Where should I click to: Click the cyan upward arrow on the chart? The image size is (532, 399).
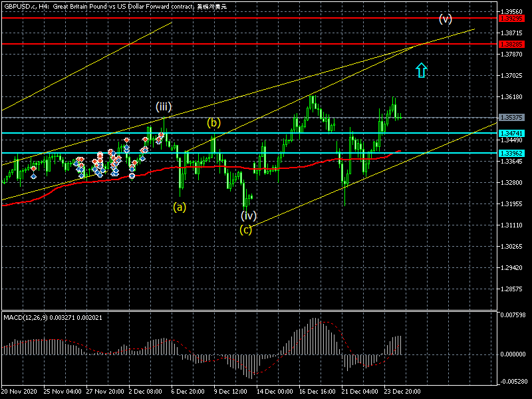click(x=421, y=70)
